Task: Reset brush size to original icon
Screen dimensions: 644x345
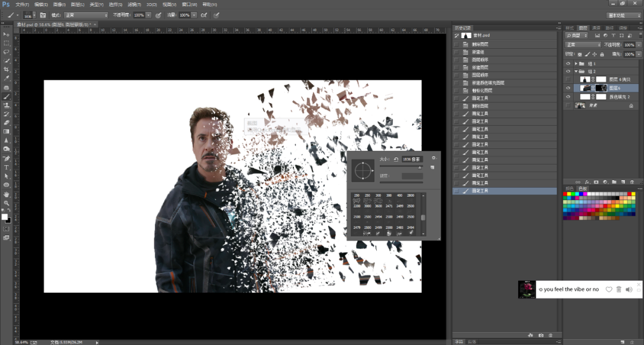Action: [396, 159]
